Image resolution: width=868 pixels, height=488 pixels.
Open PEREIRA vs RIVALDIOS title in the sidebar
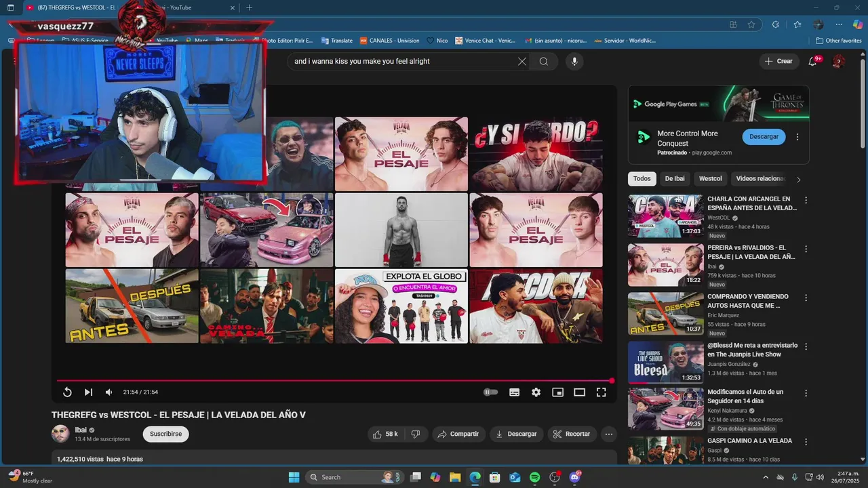coord(751,252)
